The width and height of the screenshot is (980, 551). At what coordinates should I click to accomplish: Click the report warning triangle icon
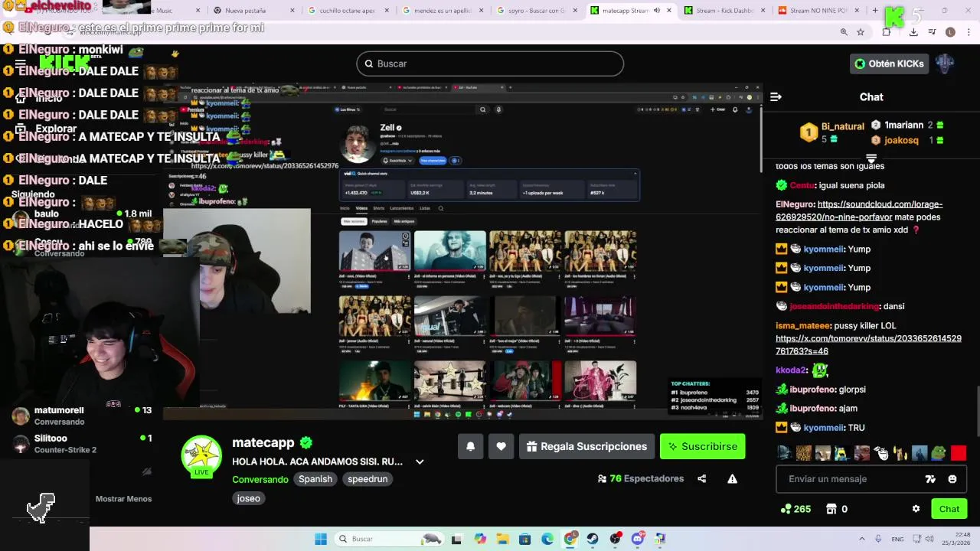(x=732, y=479)
